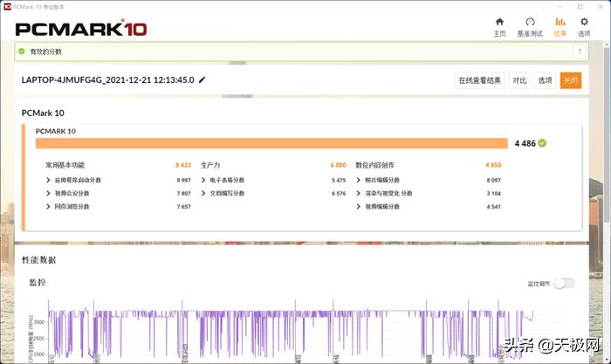Expand 视频编辑分数 row chevron

point(358,207)
